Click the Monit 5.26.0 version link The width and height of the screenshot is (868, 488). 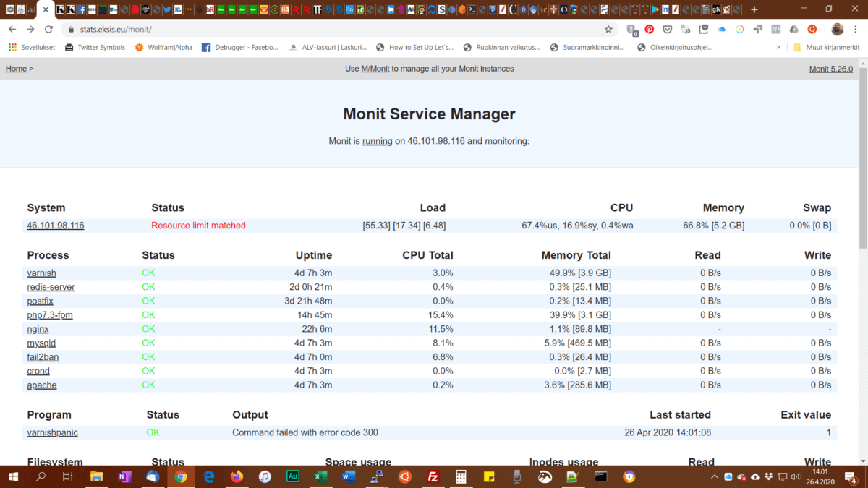pos(830,68)
